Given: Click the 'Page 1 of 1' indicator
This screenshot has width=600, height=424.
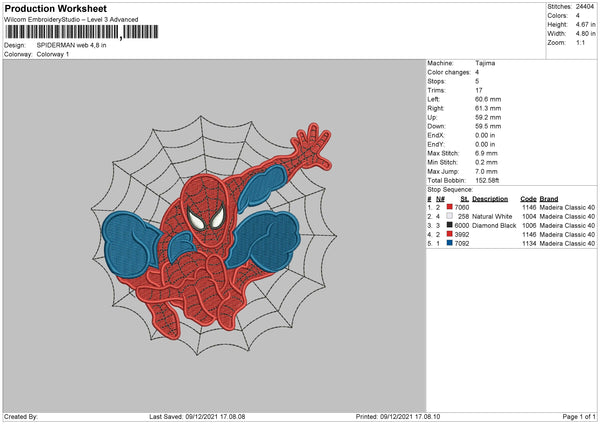Looking at the screenshot, I should coord(579,416).
